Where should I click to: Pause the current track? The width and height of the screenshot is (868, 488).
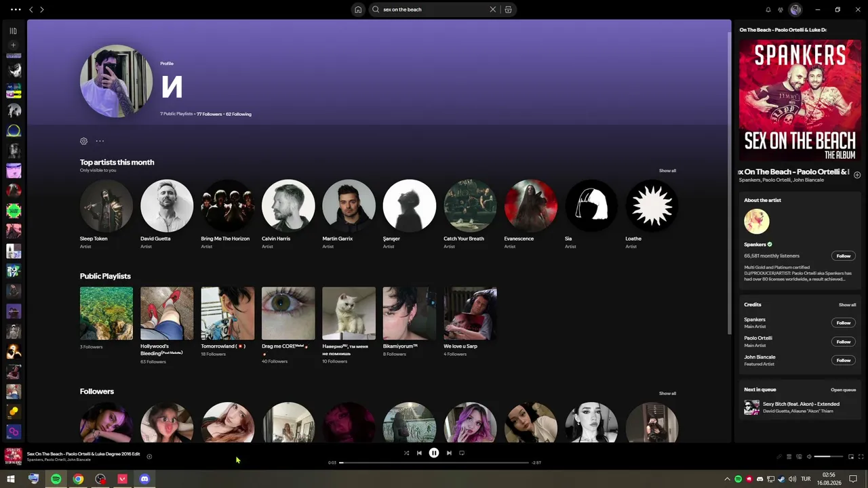coord(434,453)
